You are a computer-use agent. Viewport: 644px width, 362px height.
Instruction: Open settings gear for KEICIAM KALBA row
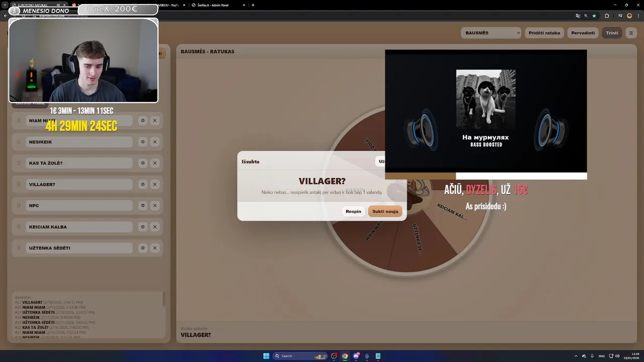pyautogui.click(x=143, y=227)
